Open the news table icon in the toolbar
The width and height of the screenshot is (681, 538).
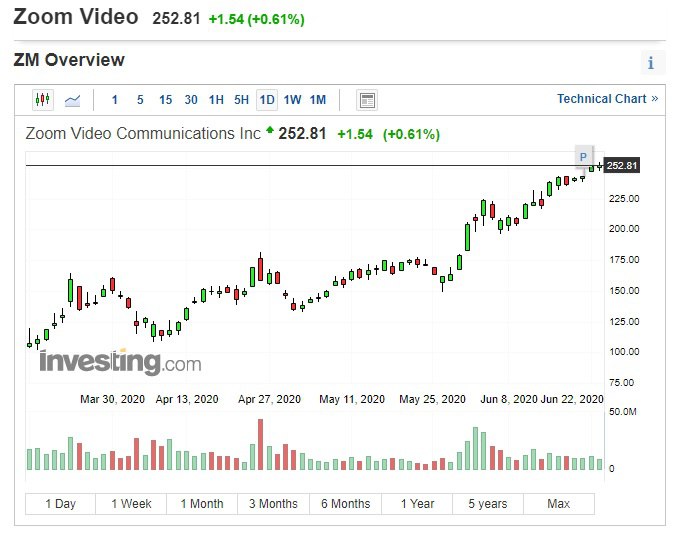pos(367,100)
